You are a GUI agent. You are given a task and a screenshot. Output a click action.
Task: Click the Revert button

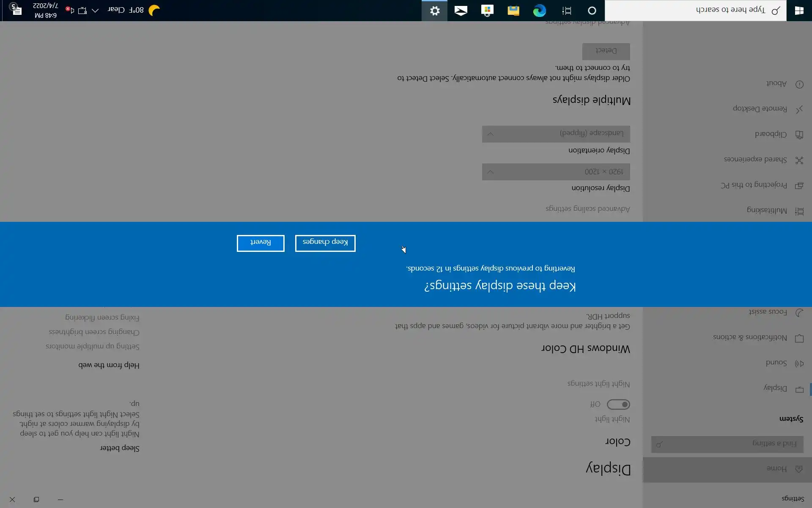261,243
